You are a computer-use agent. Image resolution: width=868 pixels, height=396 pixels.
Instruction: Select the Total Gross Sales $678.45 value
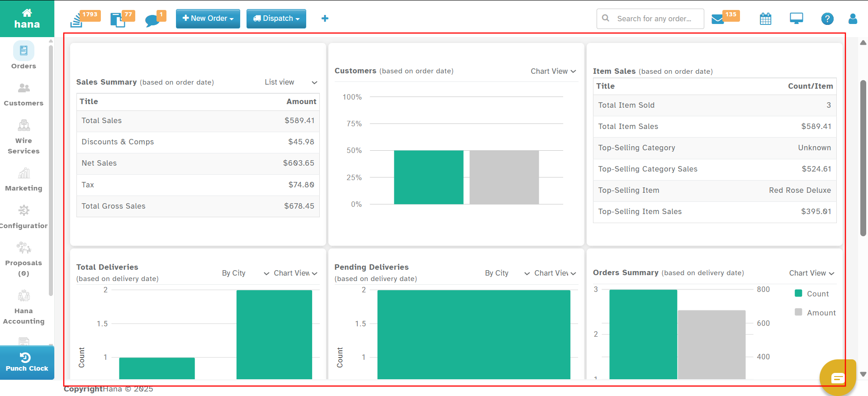point(299,206)
